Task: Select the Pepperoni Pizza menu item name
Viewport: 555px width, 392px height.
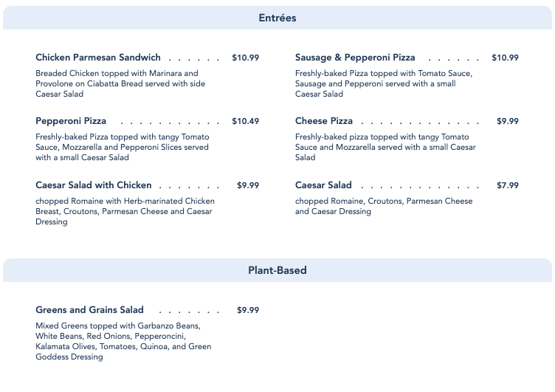Action: tap(71, 121)
